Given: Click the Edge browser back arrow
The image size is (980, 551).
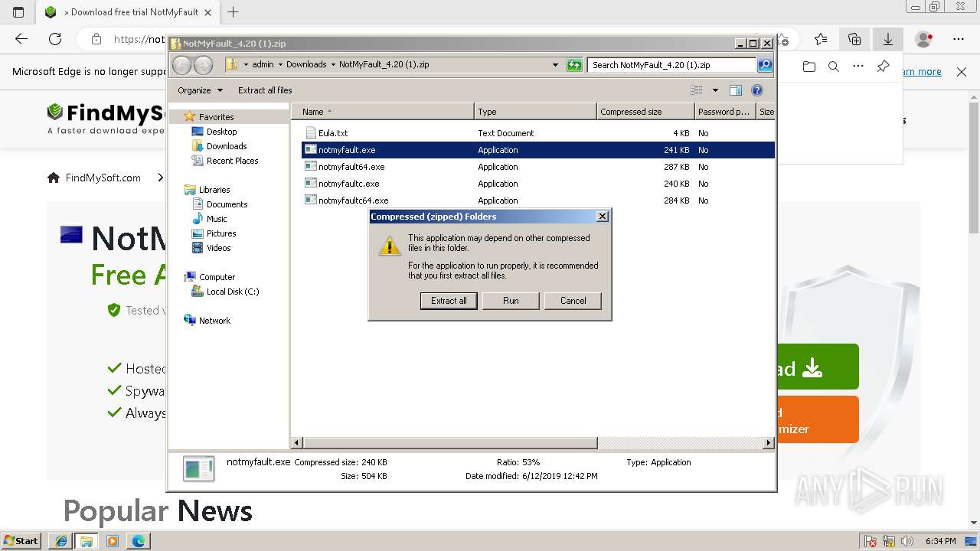Looking at the screenshot, I should click(x=21, y=39).
